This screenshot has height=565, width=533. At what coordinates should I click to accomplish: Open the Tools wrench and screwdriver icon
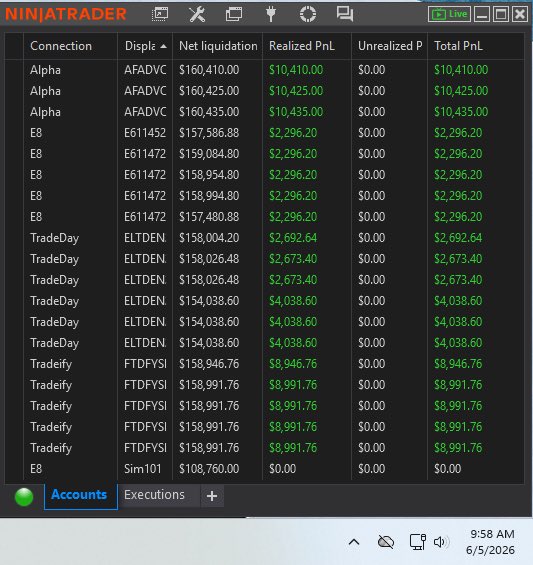(197, 14)
